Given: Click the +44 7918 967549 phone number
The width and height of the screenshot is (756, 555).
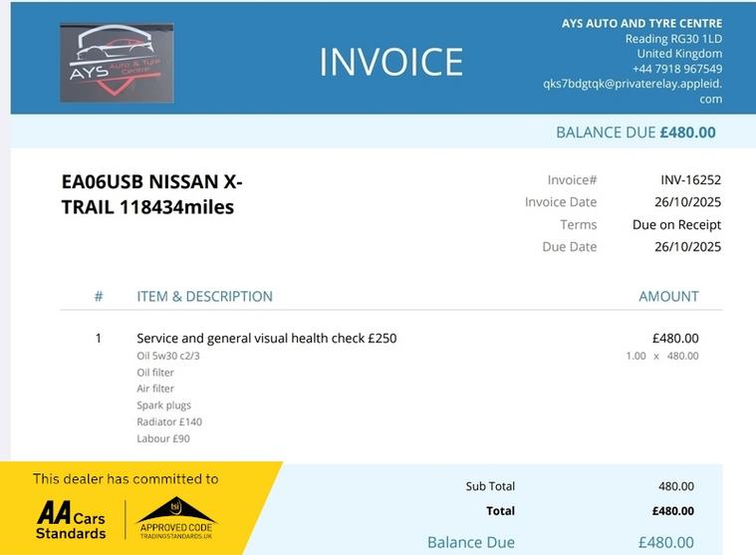Looking at the screenshot, I should click(677, 69).
